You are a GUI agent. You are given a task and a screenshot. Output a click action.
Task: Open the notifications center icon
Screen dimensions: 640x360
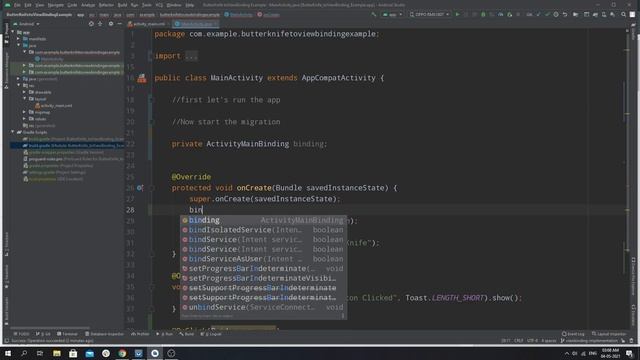tap(630, 353)
